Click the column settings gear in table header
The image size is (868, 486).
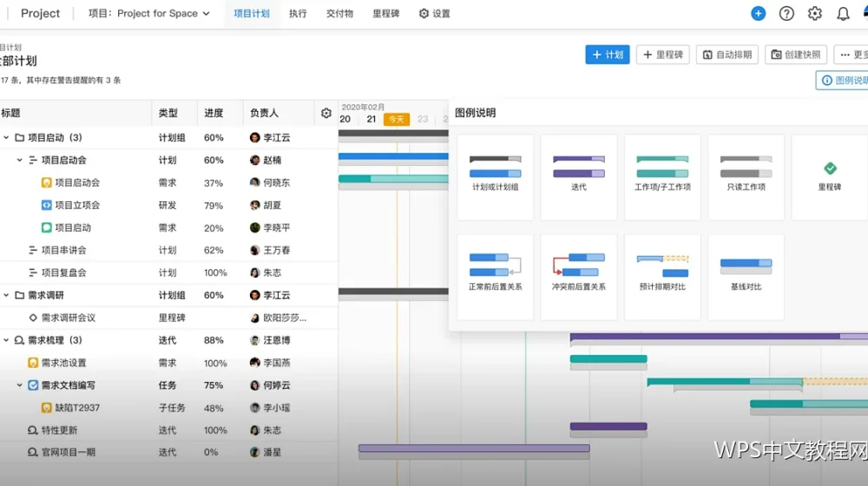pyautogui.click(x=326, y=113)
